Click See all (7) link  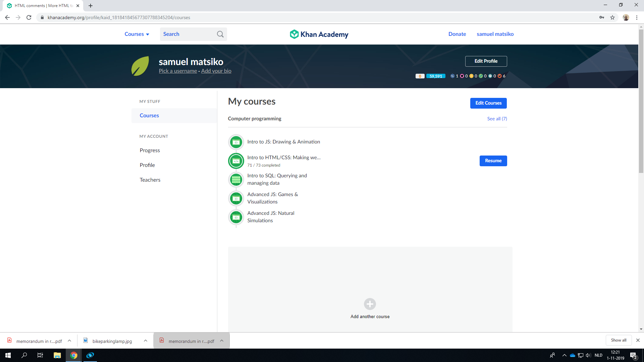[x=497, y=119]
